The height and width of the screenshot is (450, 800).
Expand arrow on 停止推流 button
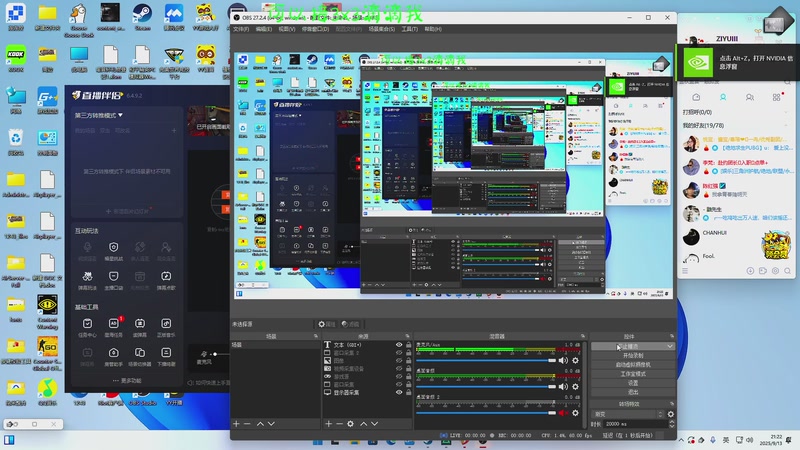(x=670, y=346)
